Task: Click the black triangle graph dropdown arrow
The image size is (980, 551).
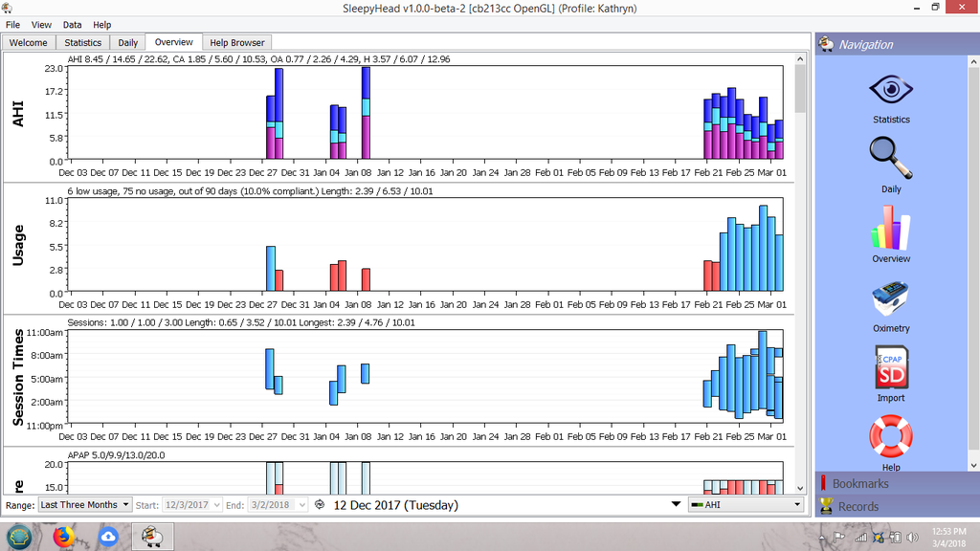Action: tap(676, 504)
